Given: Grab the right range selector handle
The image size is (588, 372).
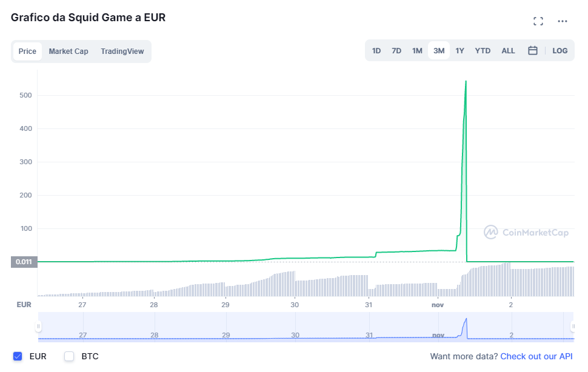Looking at the screenshot, I should tap(573, 327).
